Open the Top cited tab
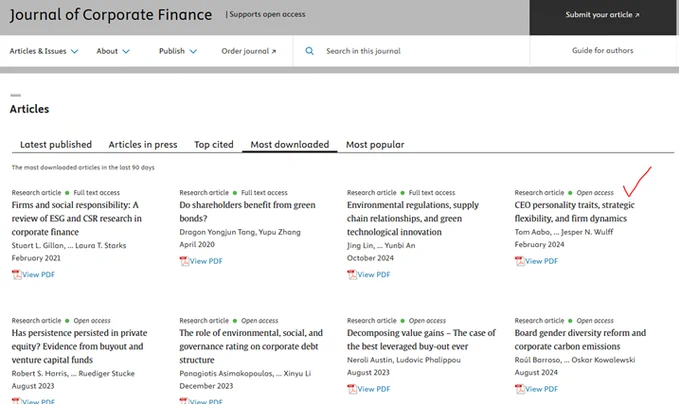The height and width of the screenshot is (405, 680). (214, 144)
